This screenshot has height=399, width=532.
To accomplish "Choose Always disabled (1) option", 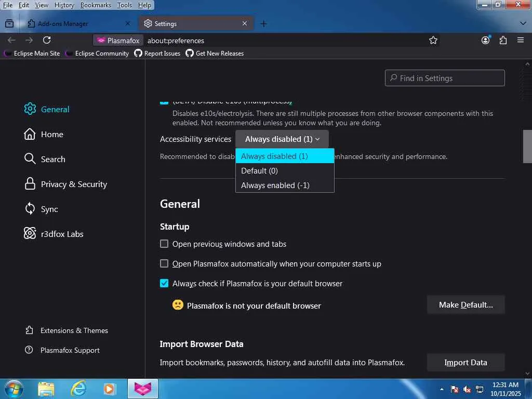I will coord(285,156).
